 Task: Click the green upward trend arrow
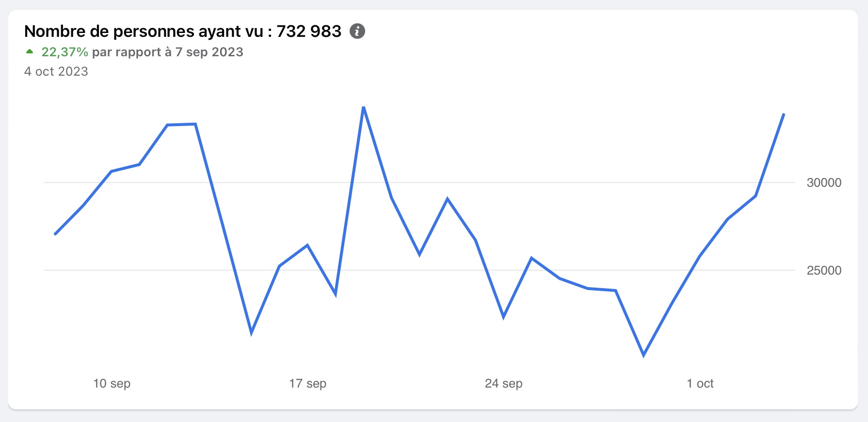click(30, 51)
